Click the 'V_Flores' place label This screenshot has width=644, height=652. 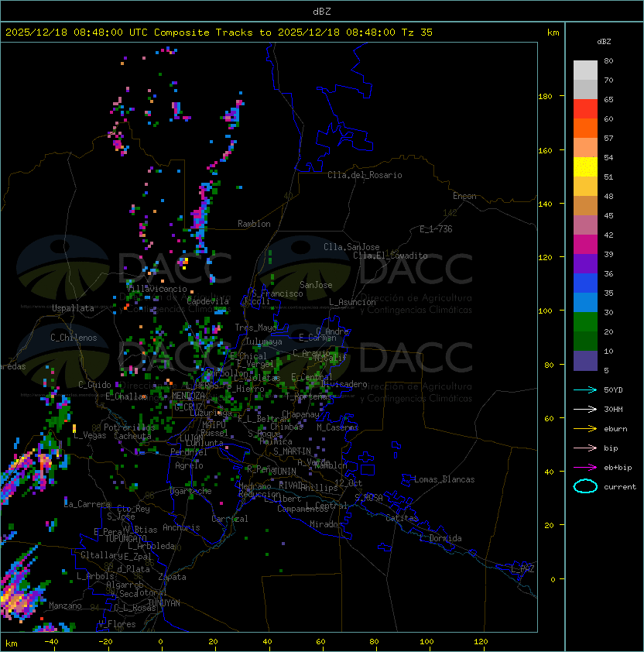(x=117, y=624)
